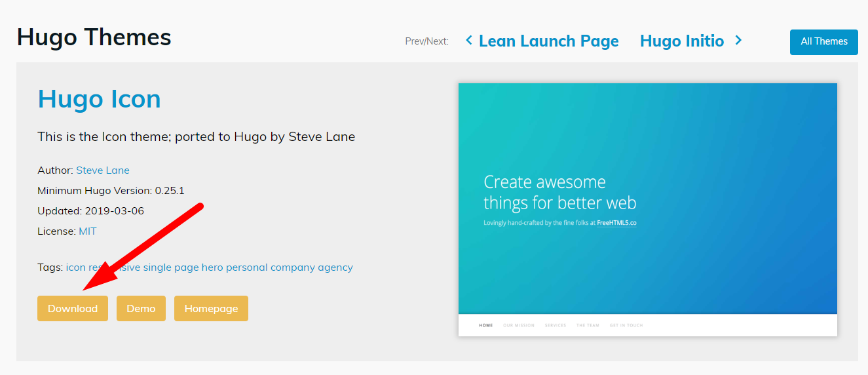Click the previous theme left chevron

click(469, 41)
